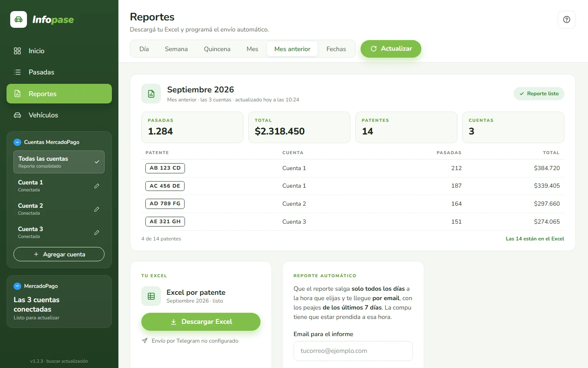Click 'Las 14 están en el Excel' text
588x368 pixels.
tap(535, 239)
